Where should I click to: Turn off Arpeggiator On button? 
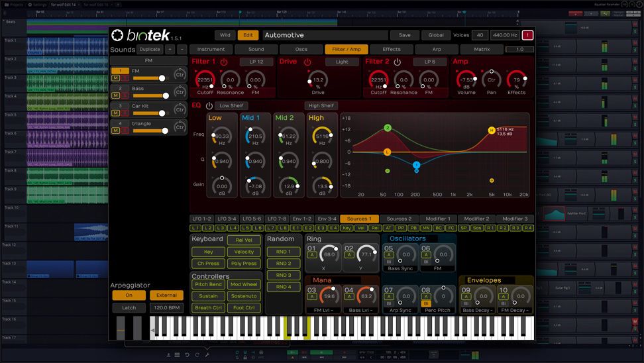129,295
